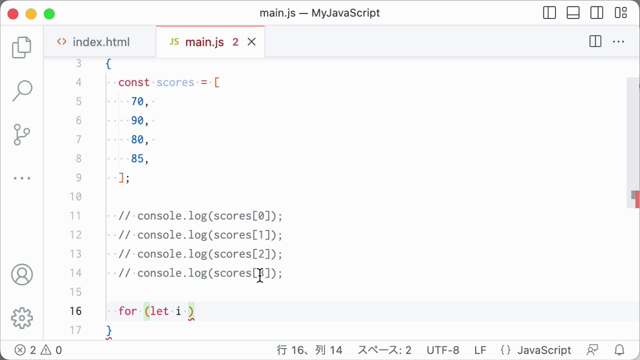Click line and column indicator 行 16、列 14

tap(309, 350)
